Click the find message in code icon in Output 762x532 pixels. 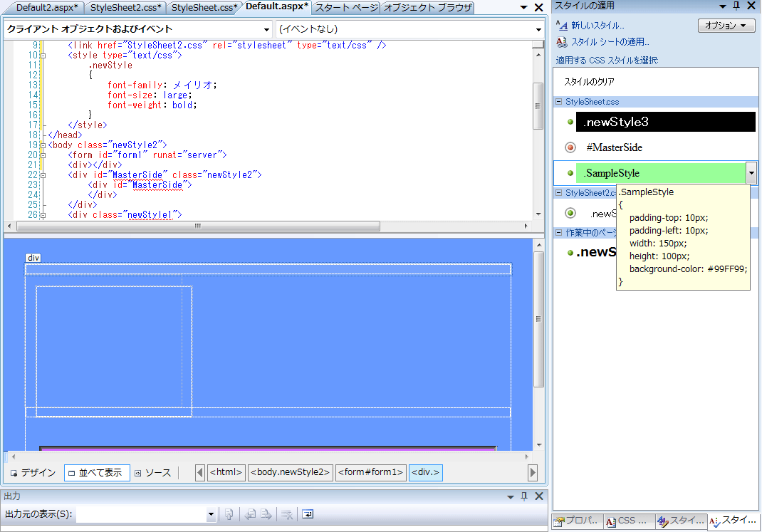[x=229, y=514]
